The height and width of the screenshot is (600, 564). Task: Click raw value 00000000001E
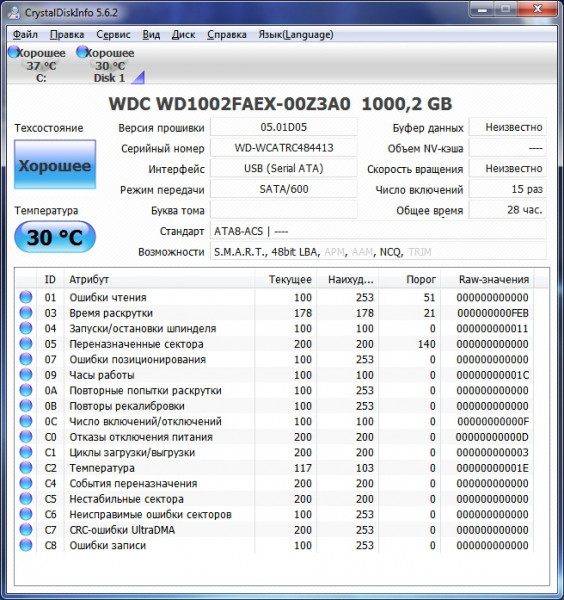493,468
